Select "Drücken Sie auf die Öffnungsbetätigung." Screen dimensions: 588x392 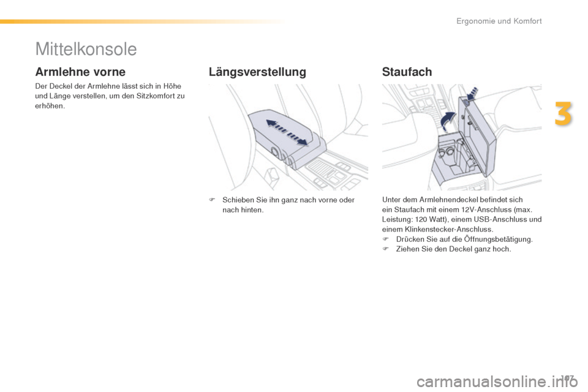(x=464, y=239)
